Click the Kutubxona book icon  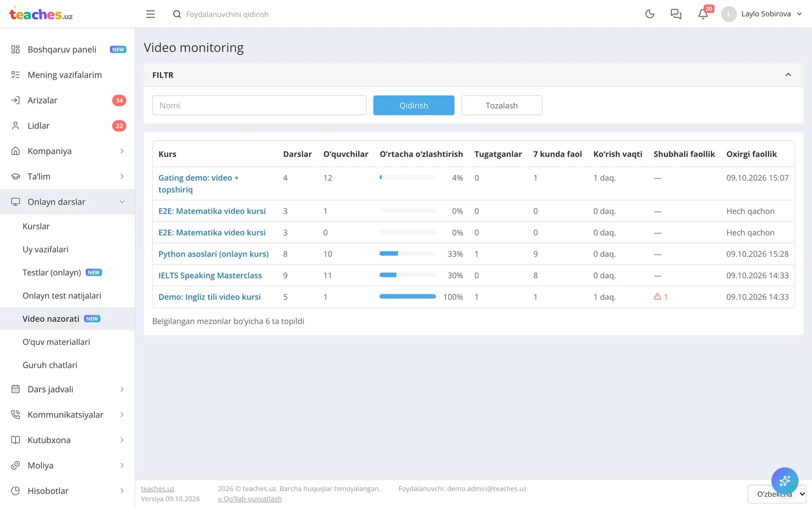(16, 440)
